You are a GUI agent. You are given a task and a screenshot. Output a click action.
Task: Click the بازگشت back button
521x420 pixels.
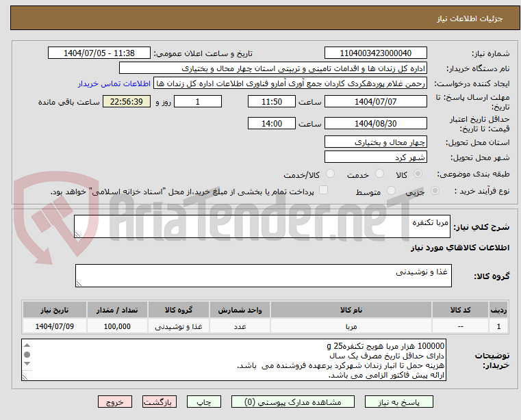159,402
